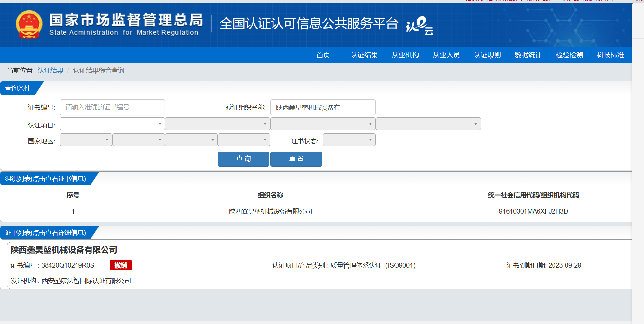This screenshot has height=324, width=644.
Task: Open the third 国家地区 dropdown
Action: click(191, 140)
